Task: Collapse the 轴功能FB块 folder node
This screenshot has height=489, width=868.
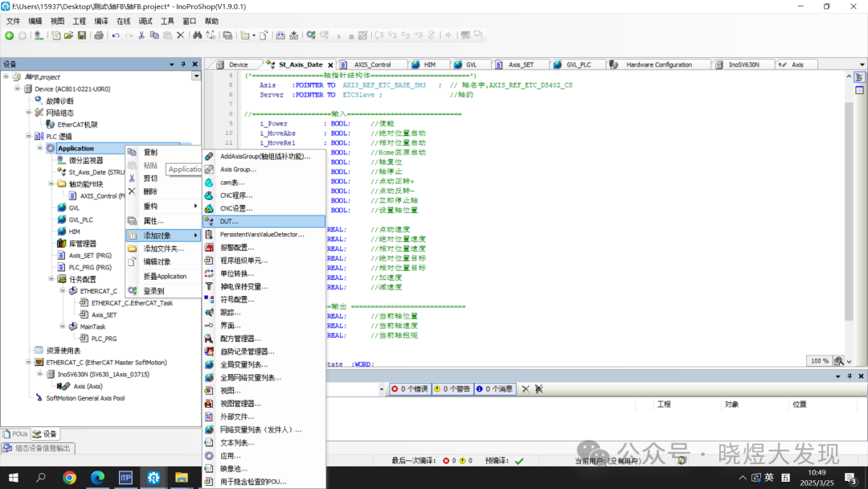Action: 51,184
